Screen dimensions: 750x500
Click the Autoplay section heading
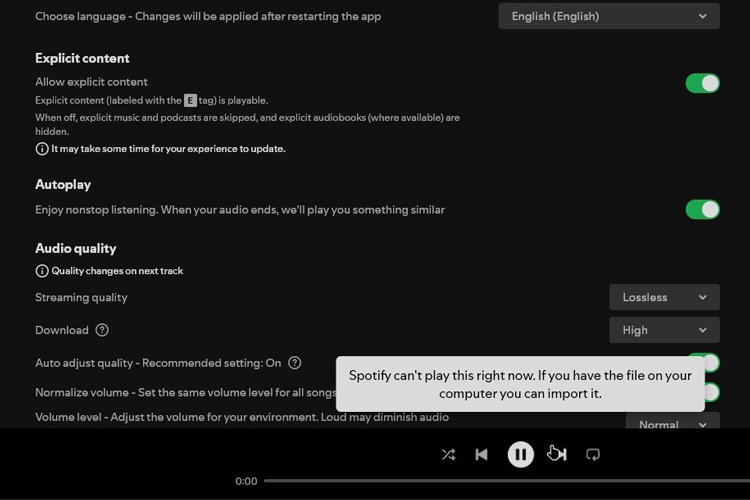click(x=63, y=185)
